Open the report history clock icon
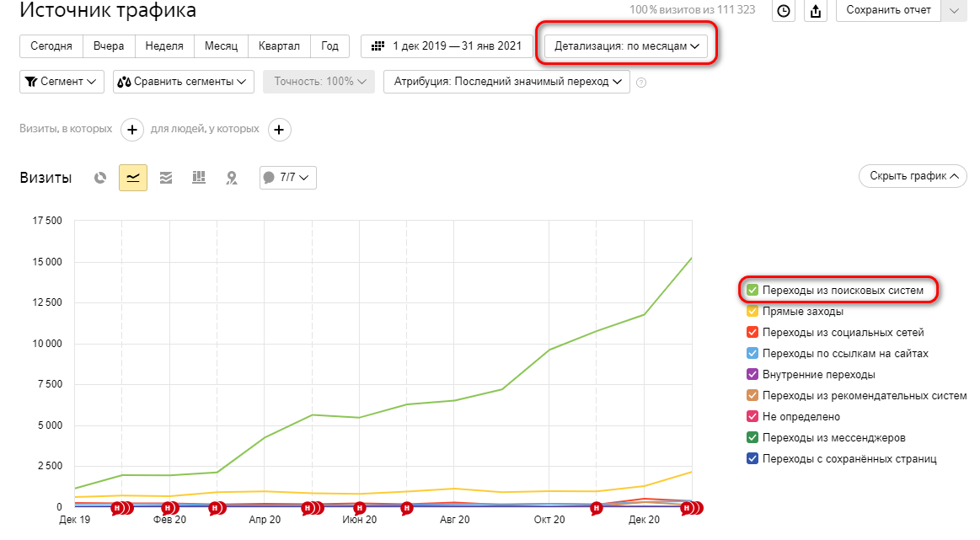 (784, 11)
